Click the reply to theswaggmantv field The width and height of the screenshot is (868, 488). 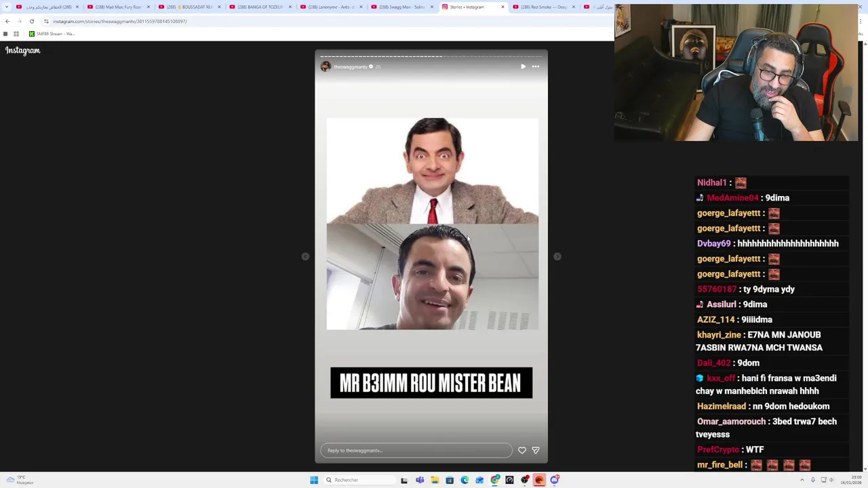[x=416, y=450]
